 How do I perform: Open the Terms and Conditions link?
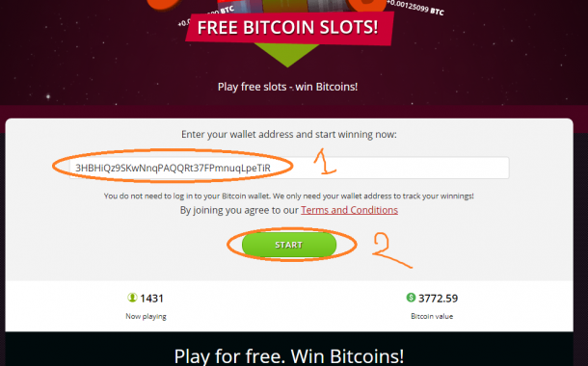[349, 210]
